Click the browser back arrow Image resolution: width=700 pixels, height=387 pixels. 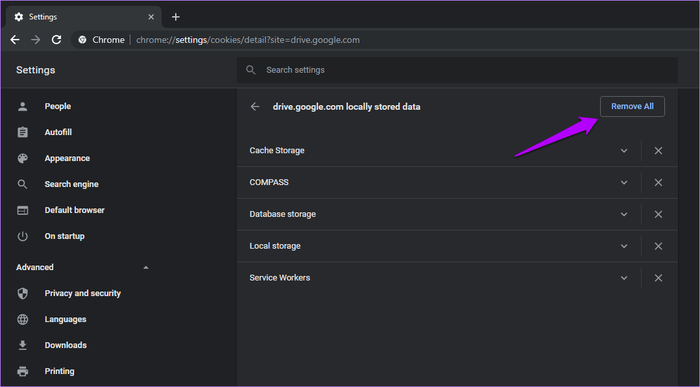click(15, 40)
